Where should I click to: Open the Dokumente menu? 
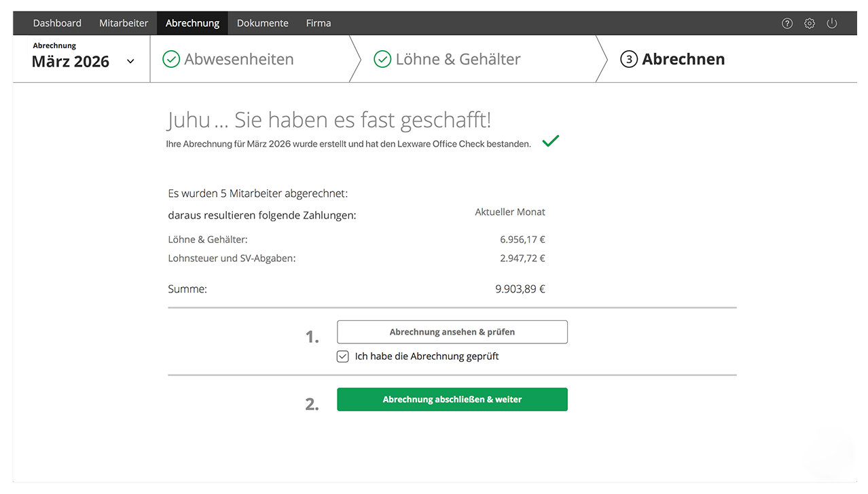[262, 23]
